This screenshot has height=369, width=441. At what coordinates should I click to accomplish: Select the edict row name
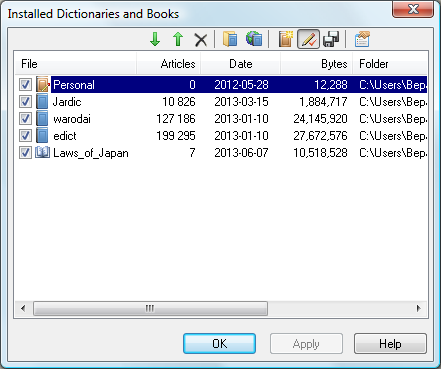coord(65,136)
